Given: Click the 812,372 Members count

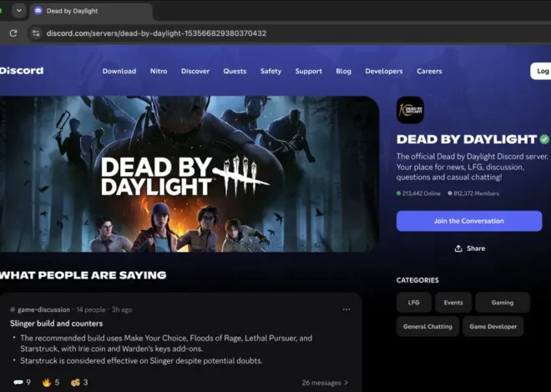Looking at the screenshot, I should coord(473,193).
